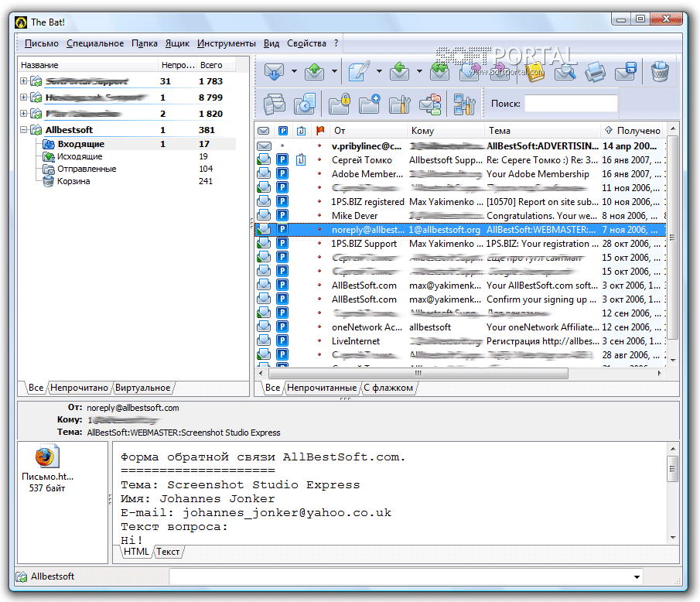Click the Print message toolbar icon
The width and height of the screenshot is (700, 602).
[x=595, y=73]
